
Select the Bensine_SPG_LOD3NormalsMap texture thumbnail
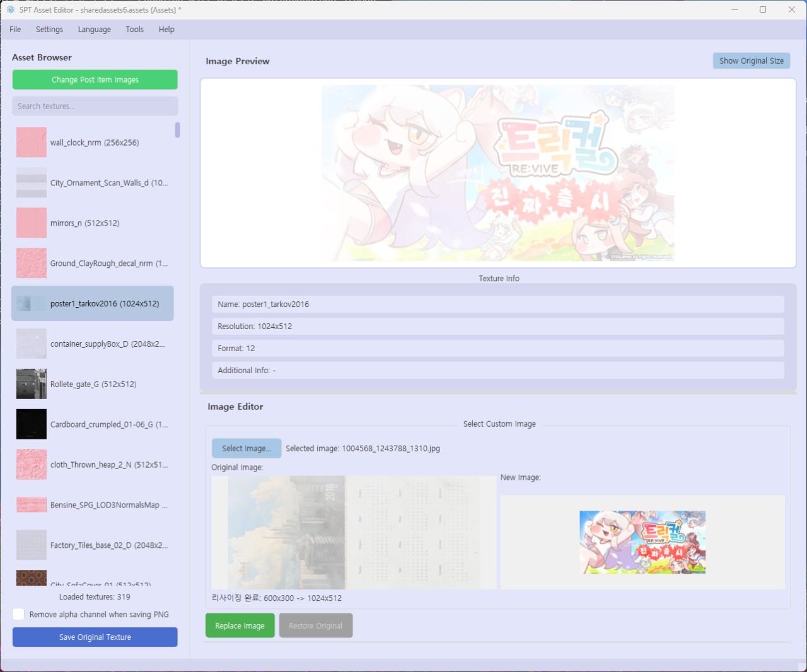32,505
